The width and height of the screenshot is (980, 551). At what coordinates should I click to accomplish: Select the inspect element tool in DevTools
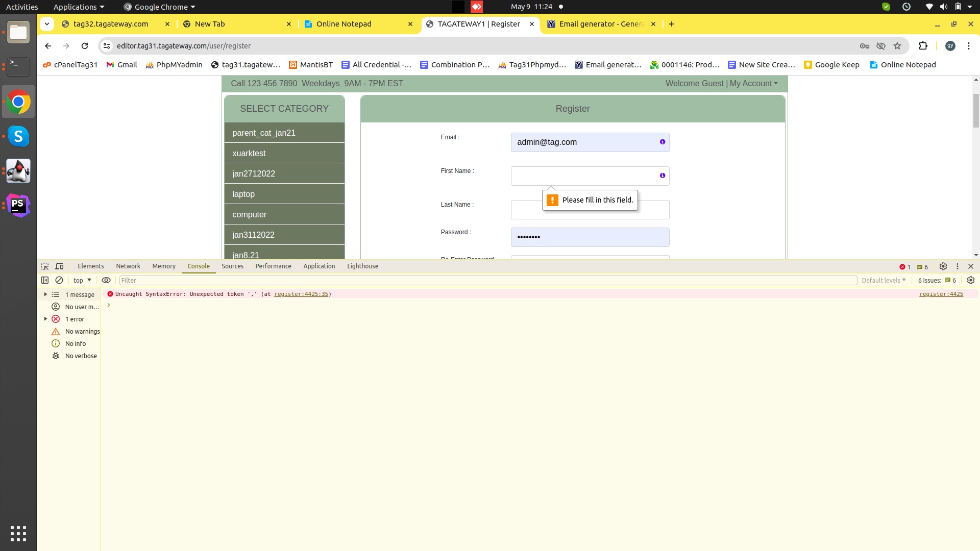tap(45, 266)
